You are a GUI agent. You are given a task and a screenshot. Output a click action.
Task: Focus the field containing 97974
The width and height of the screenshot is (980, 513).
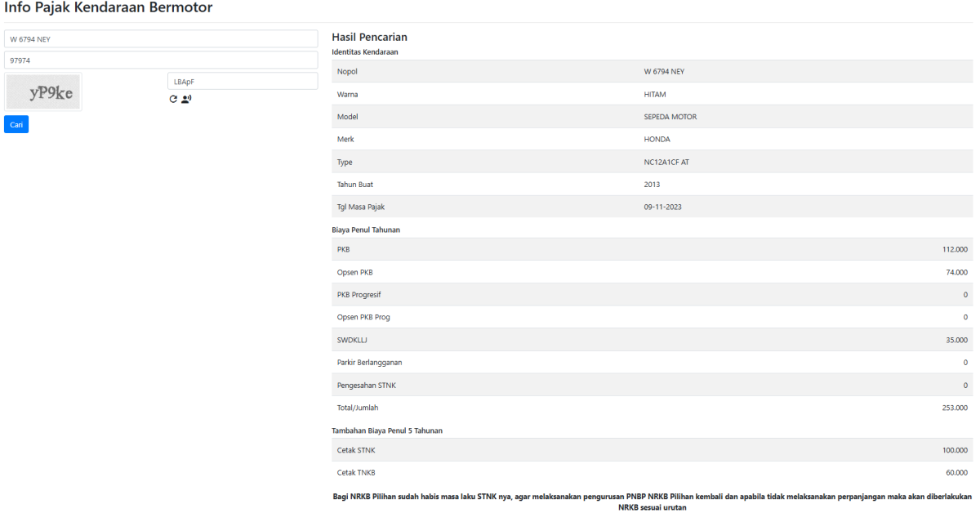coord(161,60)
